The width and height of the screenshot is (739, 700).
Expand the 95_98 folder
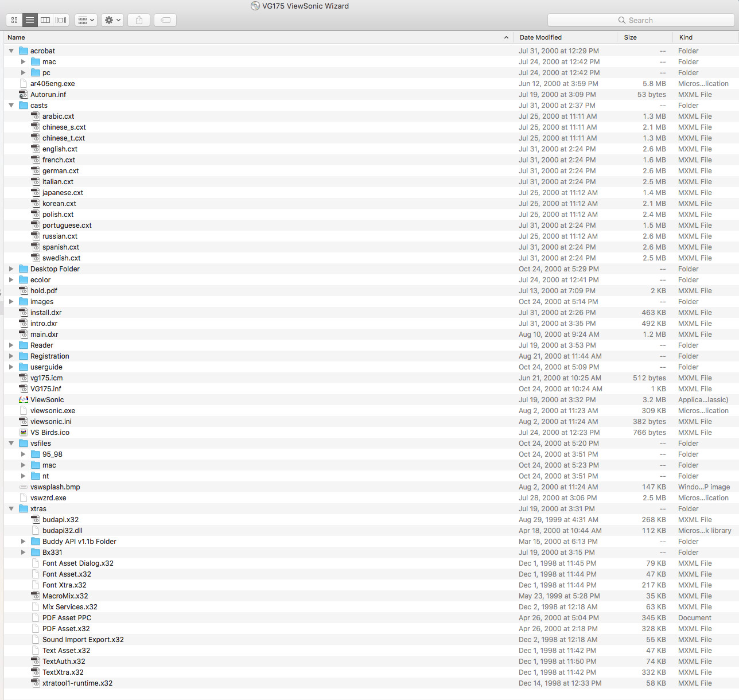(23, 454)
